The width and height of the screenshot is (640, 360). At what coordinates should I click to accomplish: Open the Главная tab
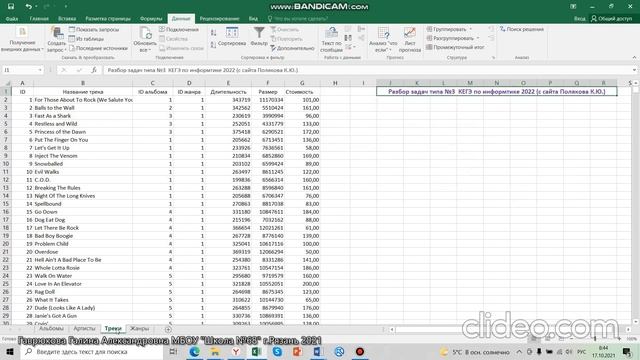tap(39, 19)
